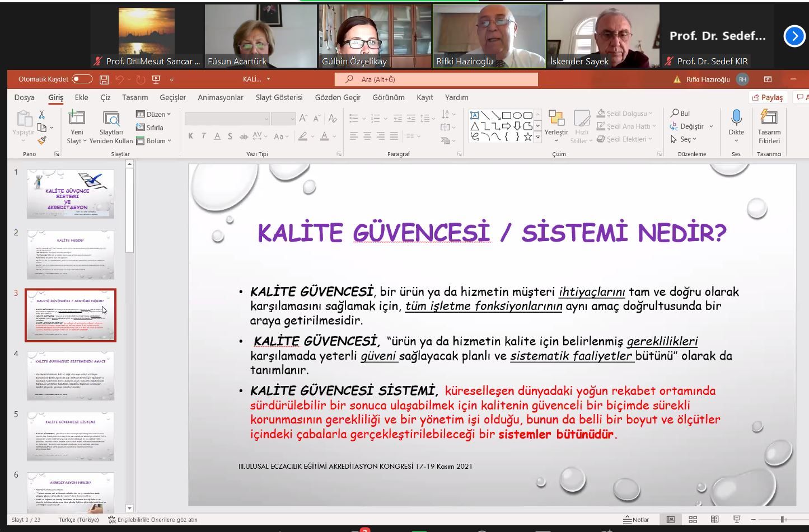
Task: Open the Şekil Dolgusu dropdown
Action: click(x=625, y=113)
